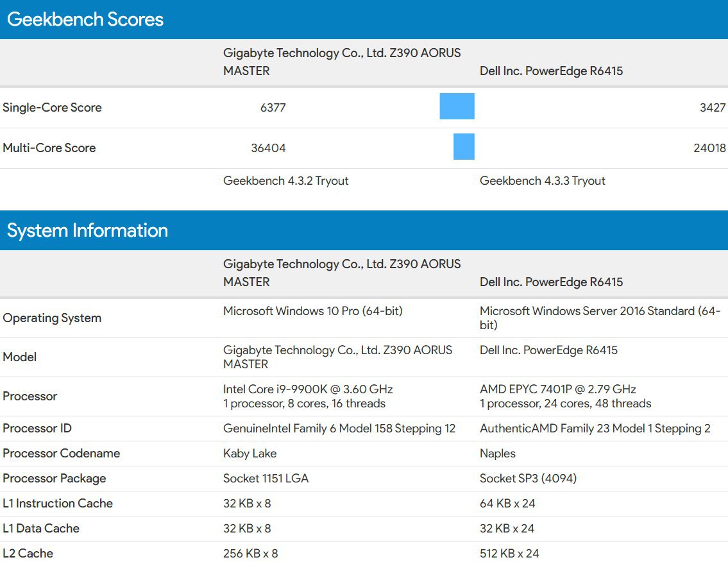Click 32 KB x 8 in L1 Instruction Cache row
Screen dimensions: 728x562
click(x=247, y=504)
